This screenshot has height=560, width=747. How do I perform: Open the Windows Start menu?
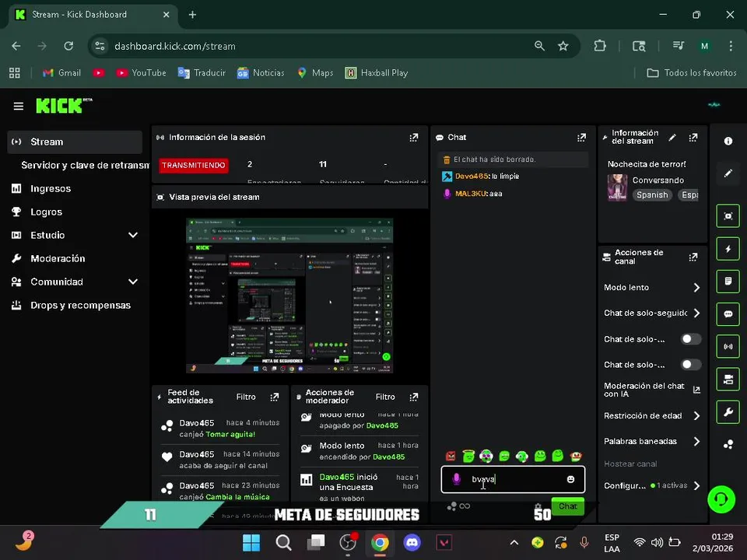pos(251,542)
